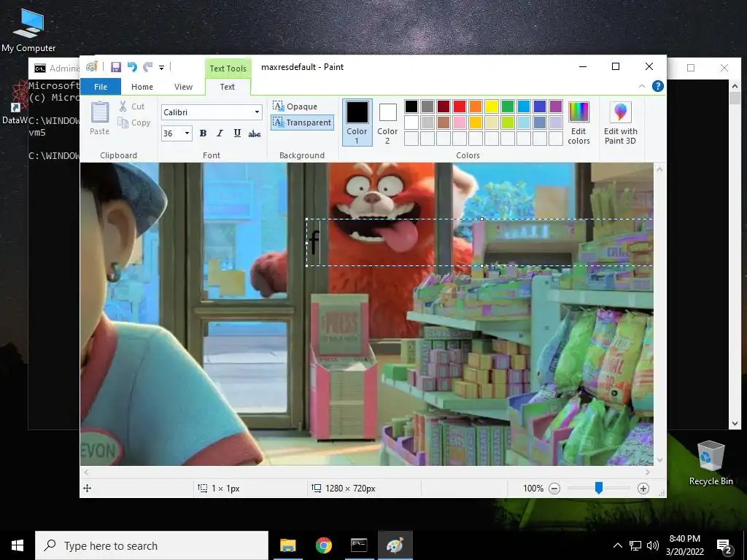The width and height of the screenshot is (747, 560).
Task: Toggle Italic text formatting
Action: 220,133
